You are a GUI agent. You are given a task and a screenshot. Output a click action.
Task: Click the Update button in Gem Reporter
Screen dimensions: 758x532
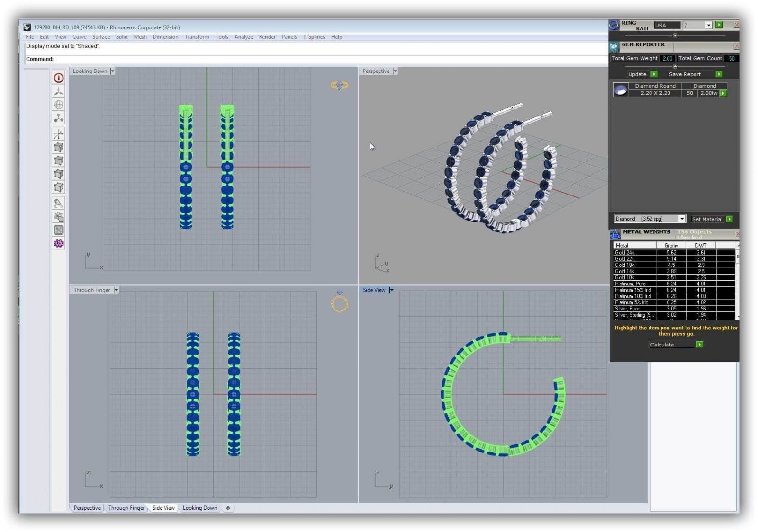coord(637,74)
